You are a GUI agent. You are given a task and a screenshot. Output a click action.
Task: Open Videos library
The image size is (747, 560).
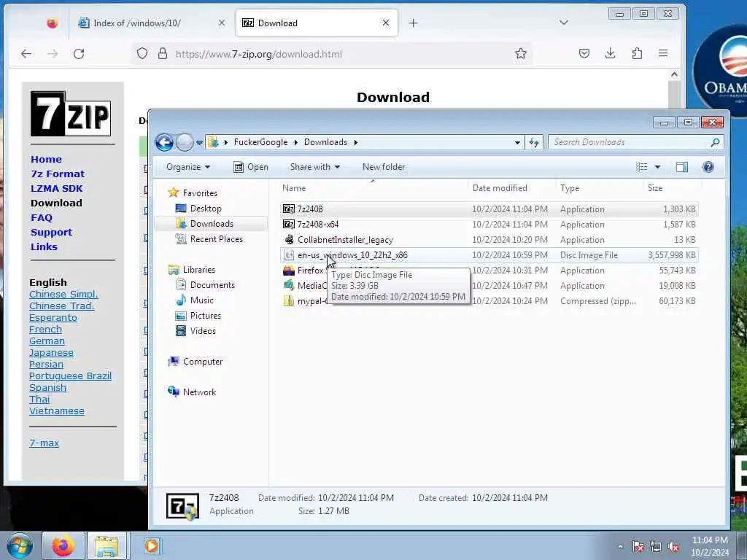point(203,330)
